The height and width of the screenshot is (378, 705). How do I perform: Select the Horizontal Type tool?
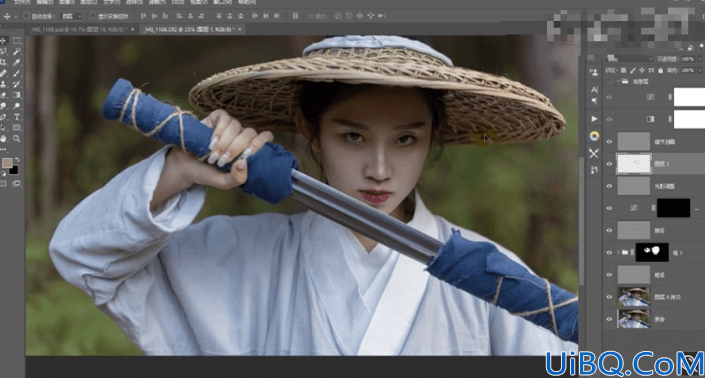click(x=17, y=117)
